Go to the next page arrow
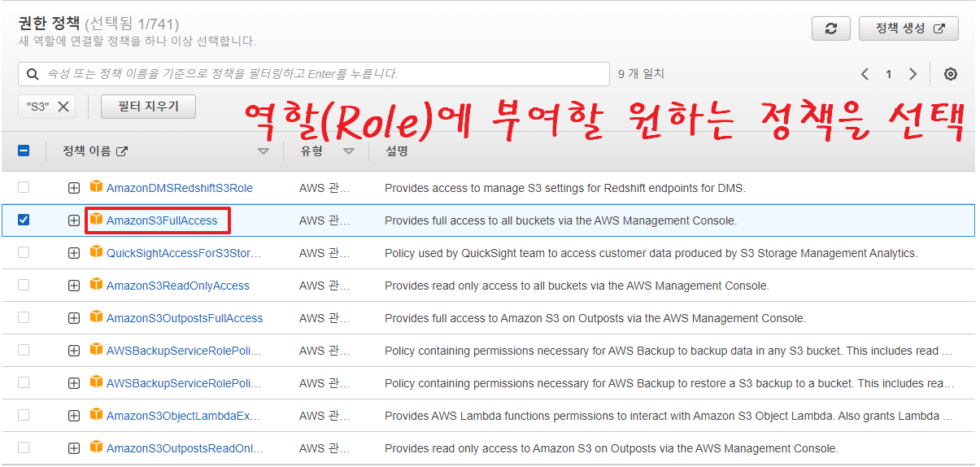This screenshot has height=467, width=980. point(912,74)
